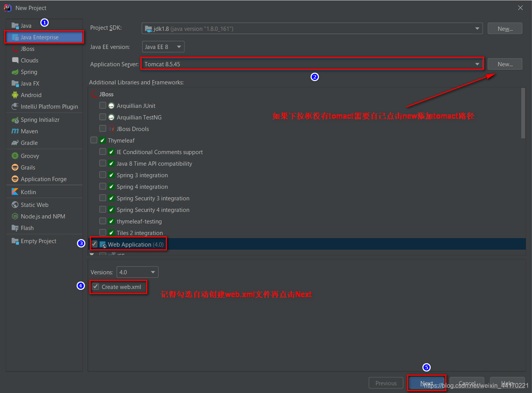Check the Spring 4 integration checkbox
Viewport: 532px width, 393px height.
pos(103,186)
